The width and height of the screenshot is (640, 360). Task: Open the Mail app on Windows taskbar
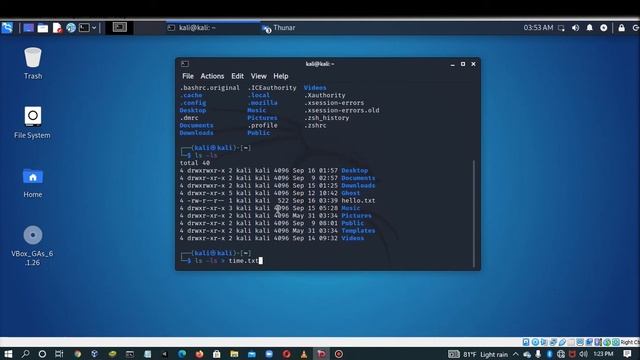click(252, 354)
